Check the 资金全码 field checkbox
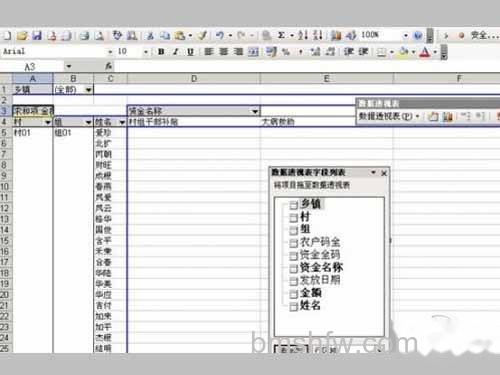The height and width of the screenshot is (375, 500). [x=293, y=256]
